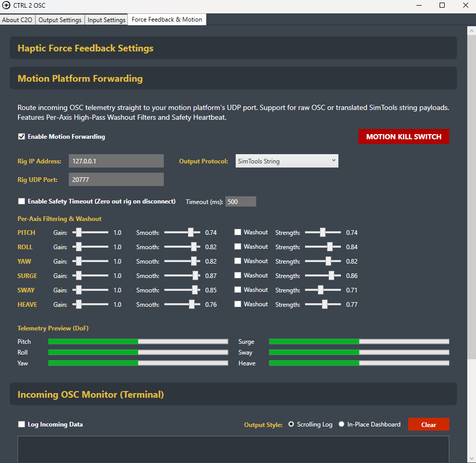Click the PITCH Gain slider handle
This screenshot has width=476, height=463.
78,232
